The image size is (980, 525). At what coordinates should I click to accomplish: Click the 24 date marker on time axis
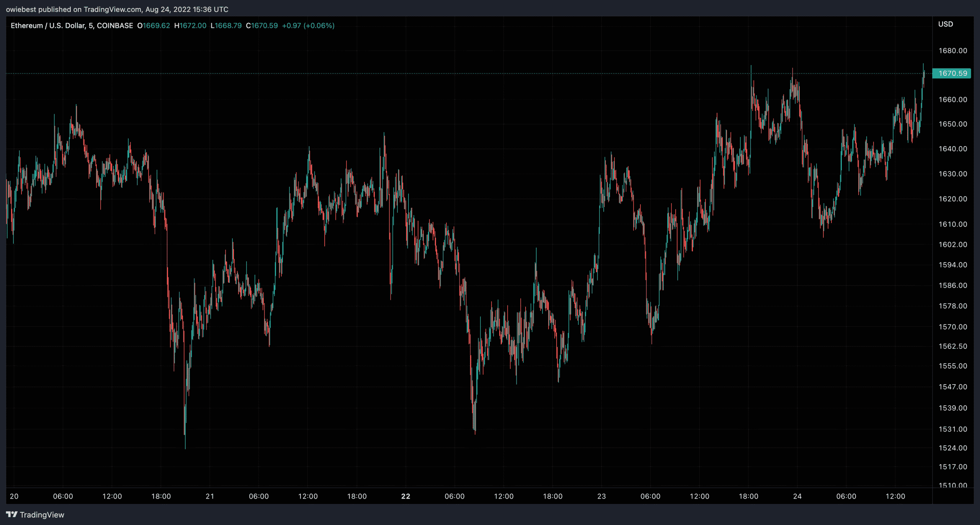pyautogui.click(x=797, y=496)
